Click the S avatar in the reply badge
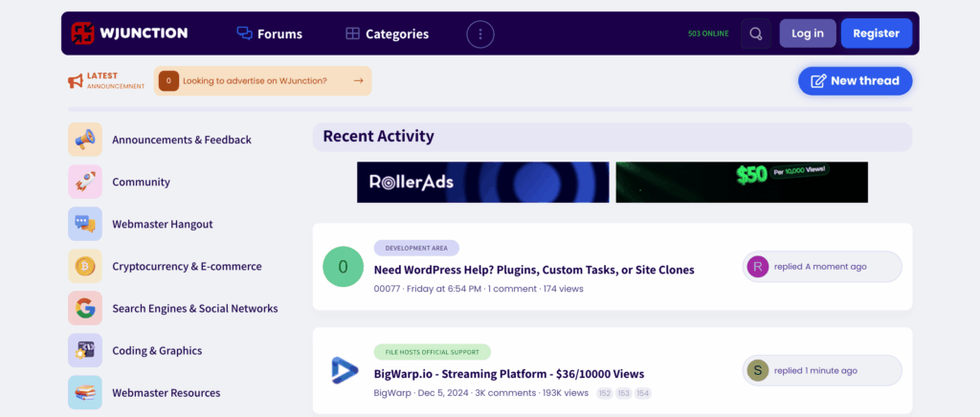 pos(757,371)
